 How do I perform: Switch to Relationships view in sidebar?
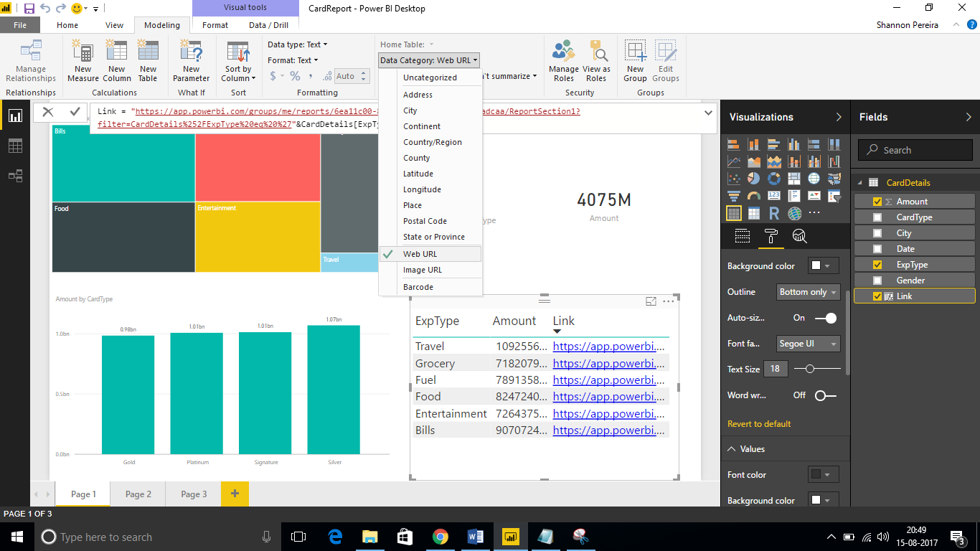pos(15,175)
